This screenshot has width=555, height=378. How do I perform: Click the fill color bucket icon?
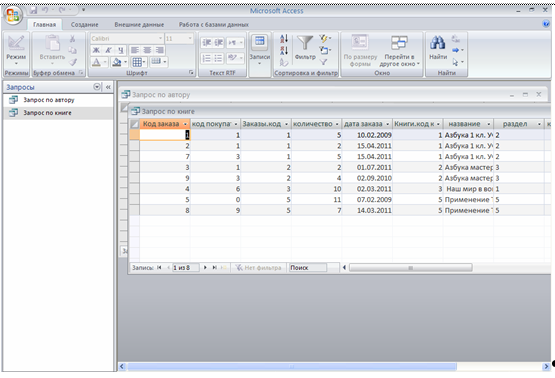click(116, 62)
